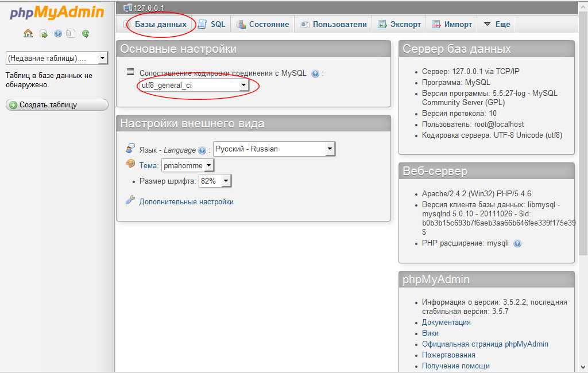Open the Недавние таблицы dropdown
This screenshot has height=373, width=588.
pyautogui.click(x=57, y=58)
